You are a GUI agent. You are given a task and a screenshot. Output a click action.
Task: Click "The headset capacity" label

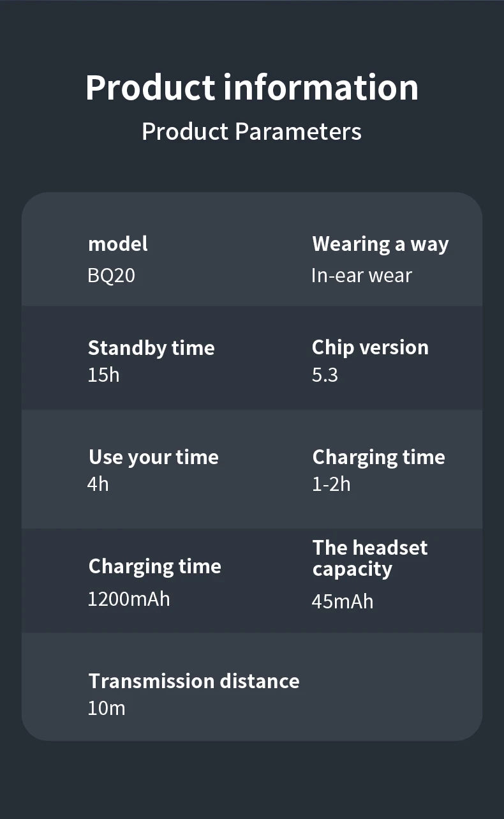point(369,558)
